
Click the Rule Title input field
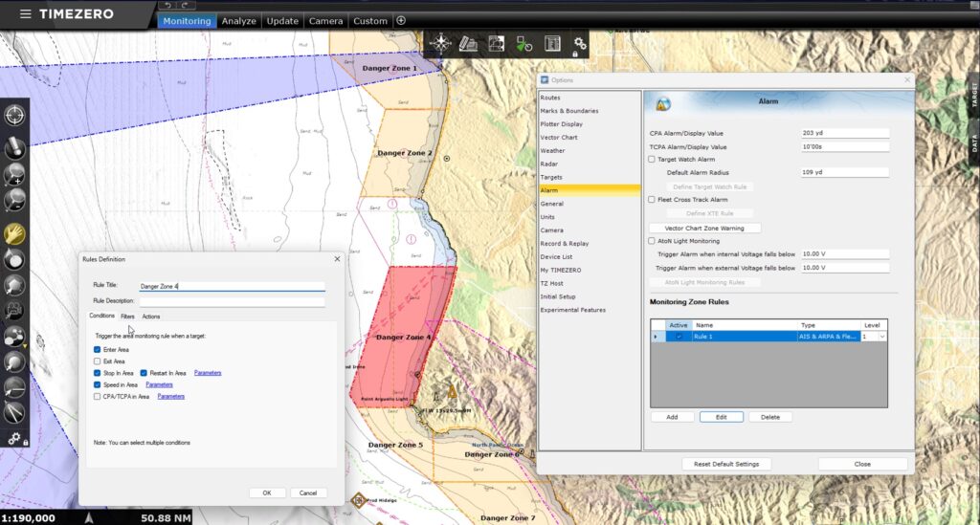(232, 286)
